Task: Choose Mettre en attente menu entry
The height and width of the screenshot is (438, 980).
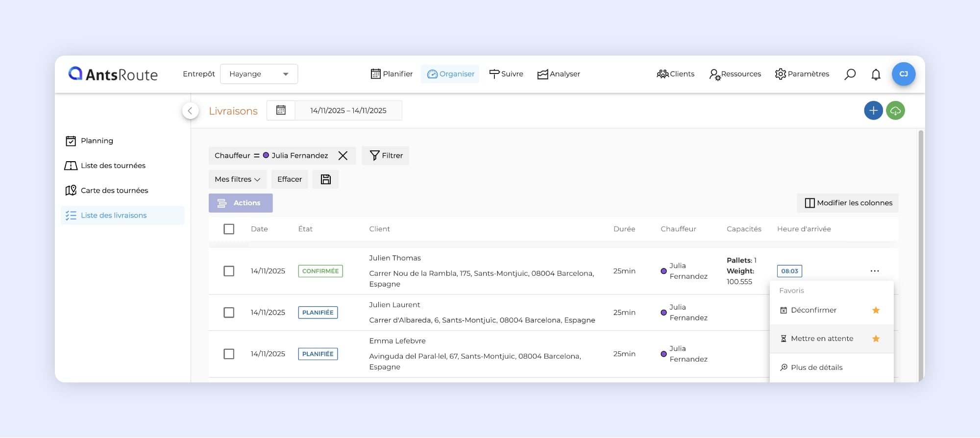Action: 822,339
